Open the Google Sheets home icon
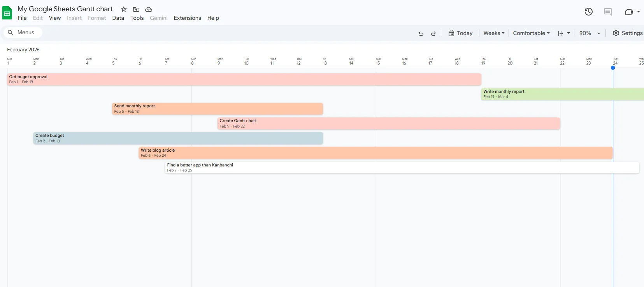The image size is (644, 287). [x=7, y=13]
